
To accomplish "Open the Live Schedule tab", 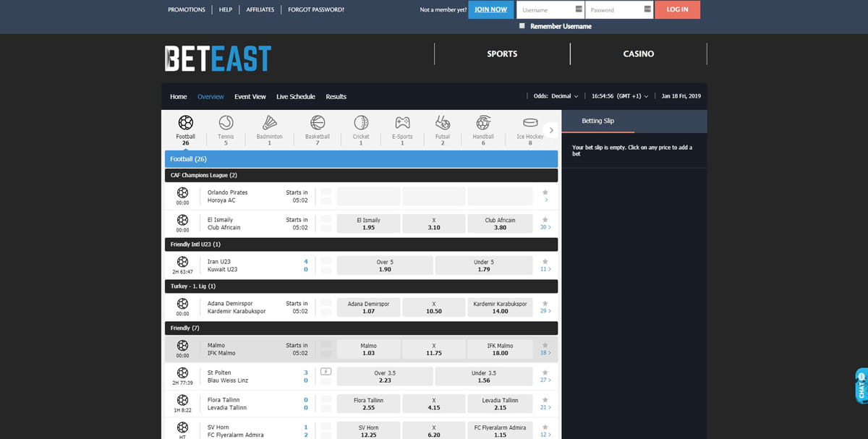I will (296, 96).
